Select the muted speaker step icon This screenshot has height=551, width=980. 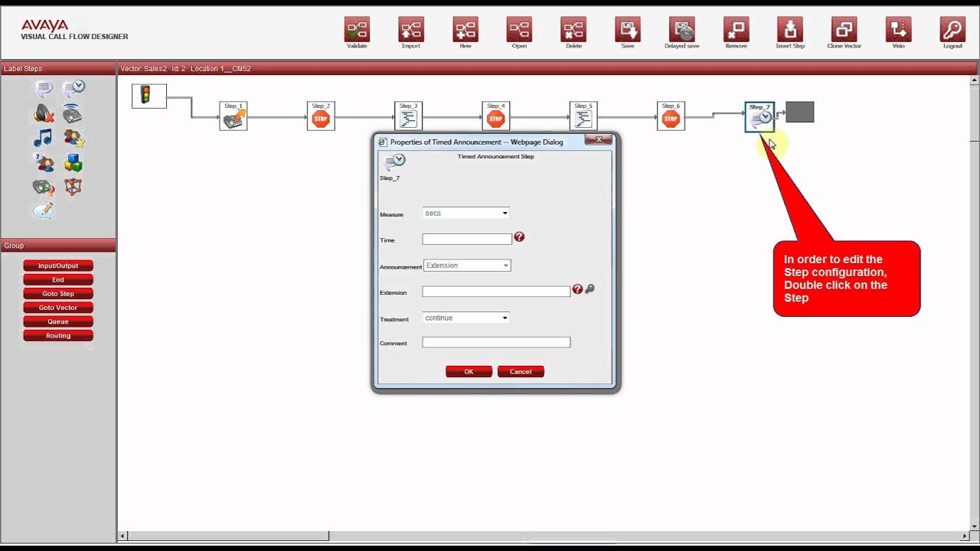pos(44,114)
